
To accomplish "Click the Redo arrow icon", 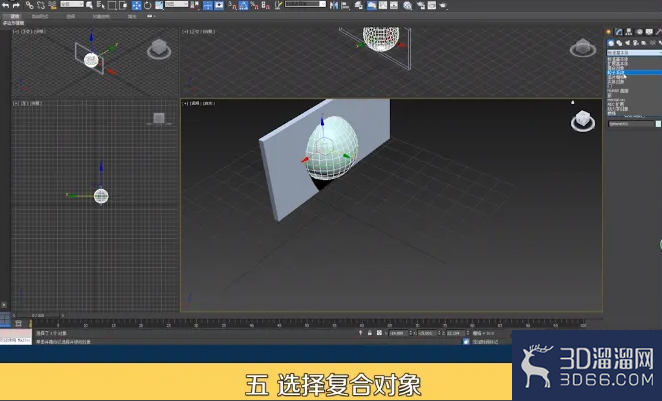I will coord(16,5).
